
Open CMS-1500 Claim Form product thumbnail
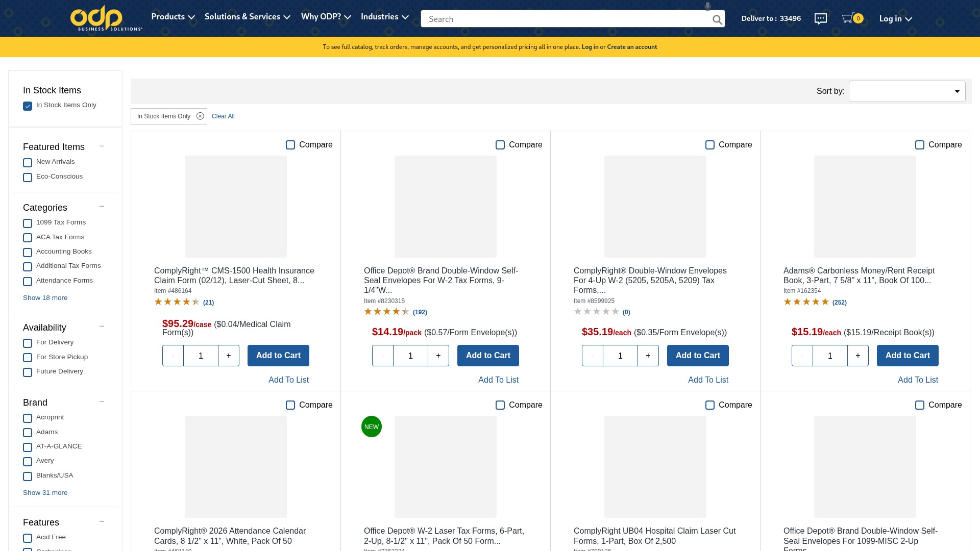pyautogui.click(x=236, y=207)
